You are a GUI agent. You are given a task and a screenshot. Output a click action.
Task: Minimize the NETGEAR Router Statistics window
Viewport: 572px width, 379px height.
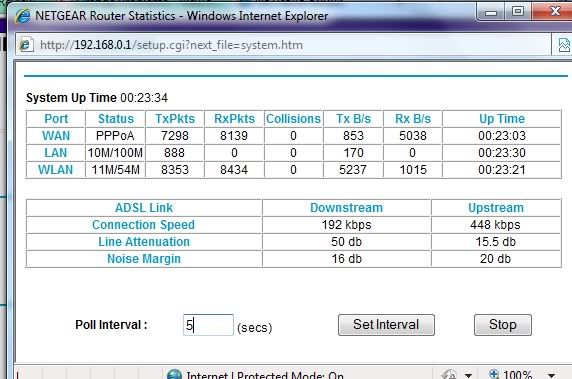tap(491, 12)
